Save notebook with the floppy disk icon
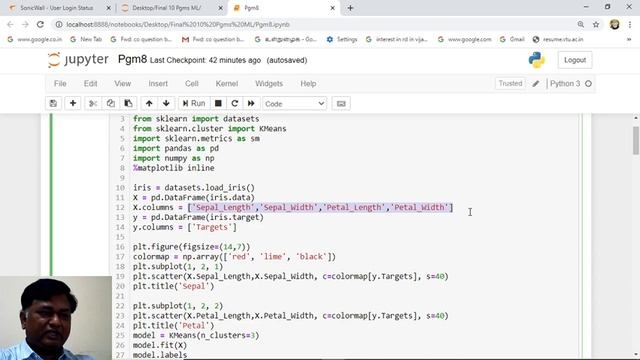640x360 pixels. click(53, 104)
